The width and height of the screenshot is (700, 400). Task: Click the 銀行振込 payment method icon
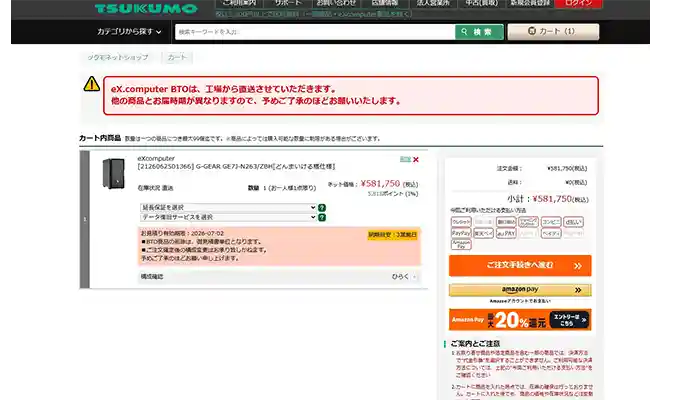tap(506, 222)
